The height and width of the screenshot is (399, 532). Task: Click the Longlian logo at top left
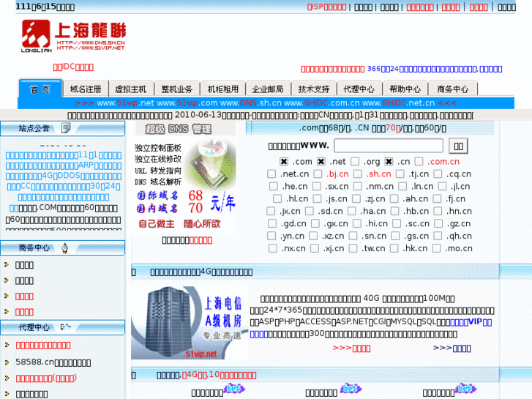pos(74,36)
